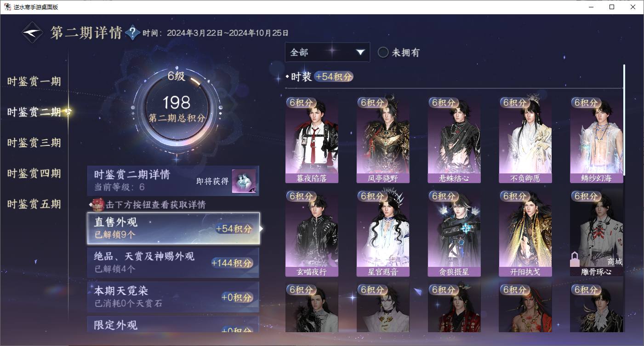The image size is (644, 346).
Task: Click the lock shop icon on 雕骨琢心
Action: [x=575, y=259]
